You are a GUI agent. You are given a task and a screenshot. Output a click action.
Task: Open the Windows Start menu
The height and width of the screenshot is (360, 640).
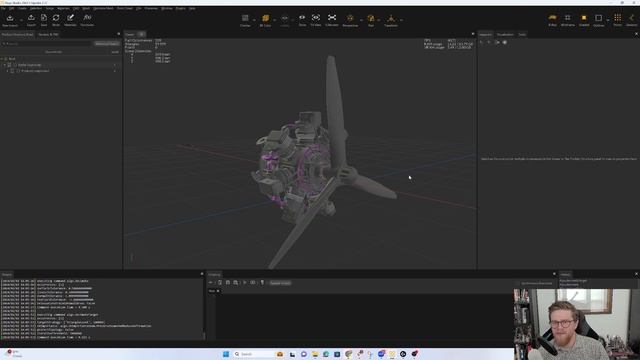pyautogui.click(x=226, y=354)
